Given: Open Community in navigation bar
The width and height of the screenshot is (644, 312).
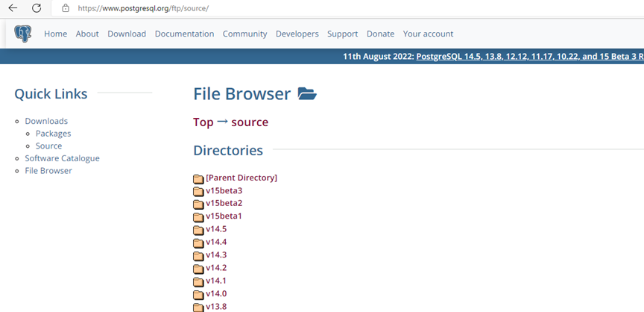Looking at the screenshot, I should click(x=244, y=34).
